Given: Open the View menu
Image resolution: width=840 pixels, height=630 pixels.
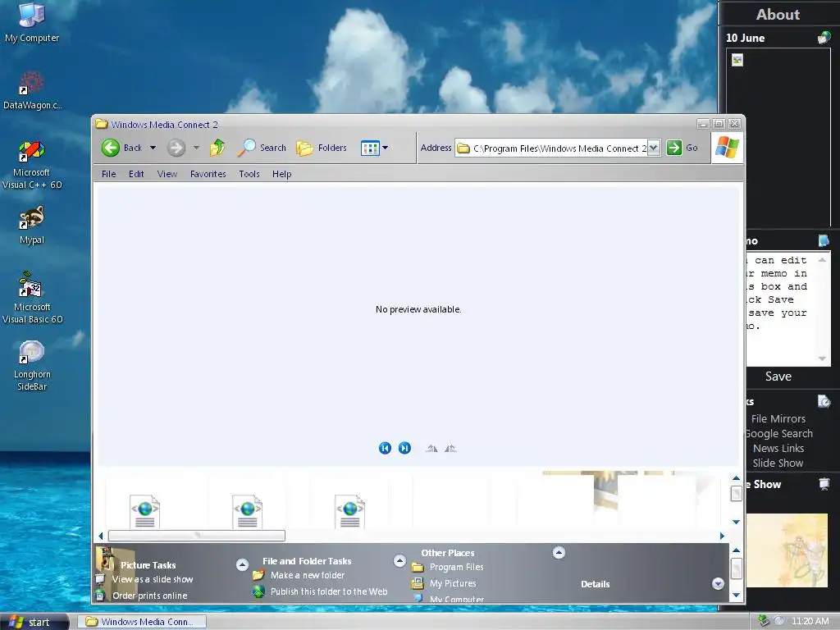Looking at the screenshot, I should click(167, 174).
